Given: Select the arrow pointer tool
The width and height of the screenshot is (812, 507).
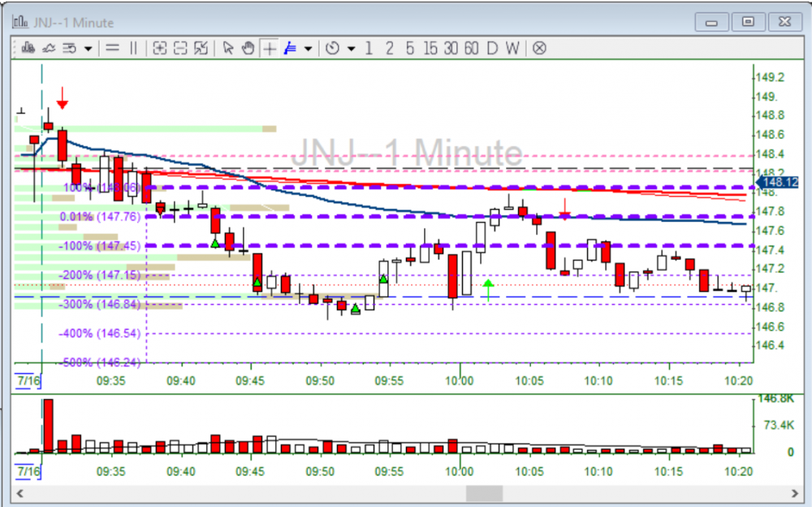Looking at the screenshot, I should [x=228, y=49].
